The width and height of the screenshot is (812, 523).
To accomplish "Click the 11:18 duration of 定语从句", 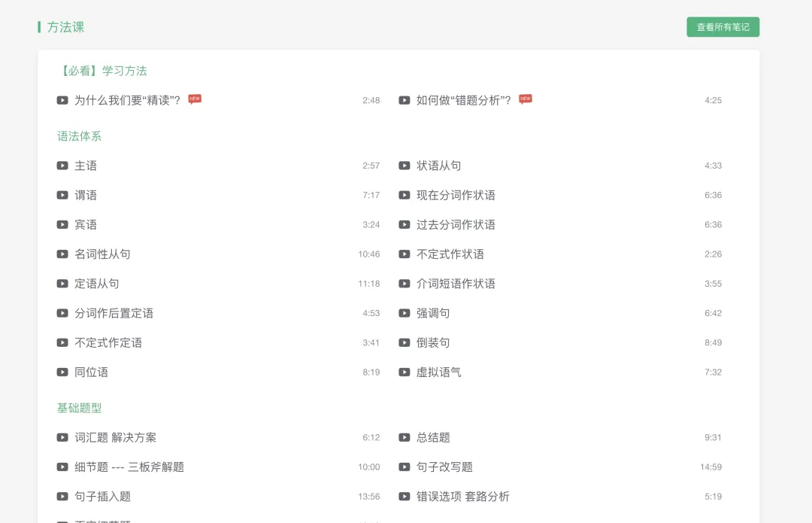I will 368,284.
